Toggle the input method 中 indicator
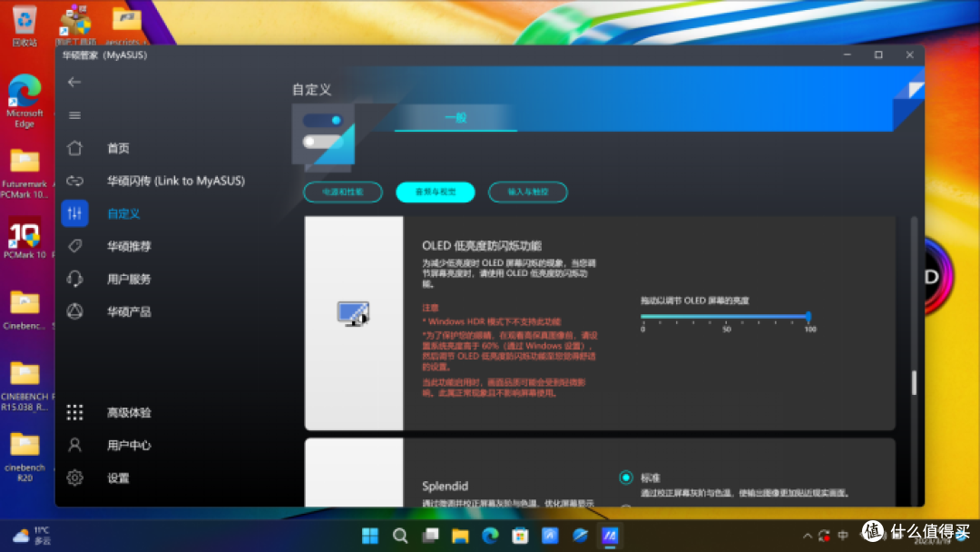Image resolution: width=980 pixels, height=552 pixels. click(x=843, y=536)
